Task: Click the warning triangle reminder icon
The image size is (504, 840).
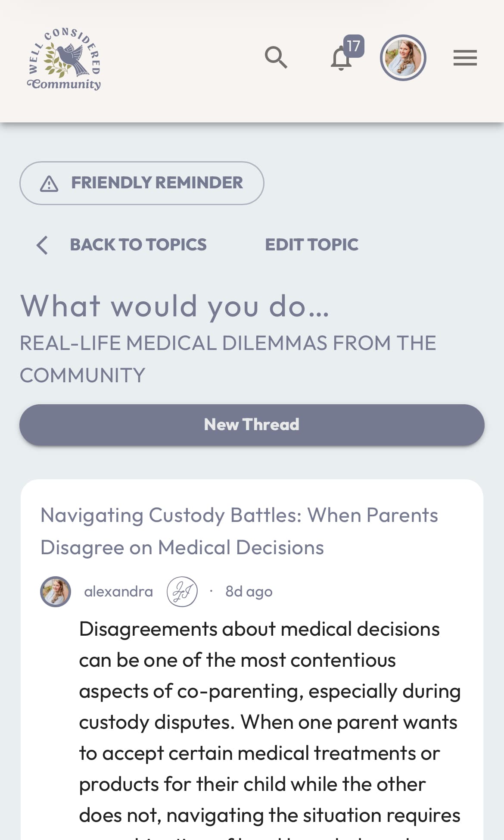Action: (x=49, y=184)
